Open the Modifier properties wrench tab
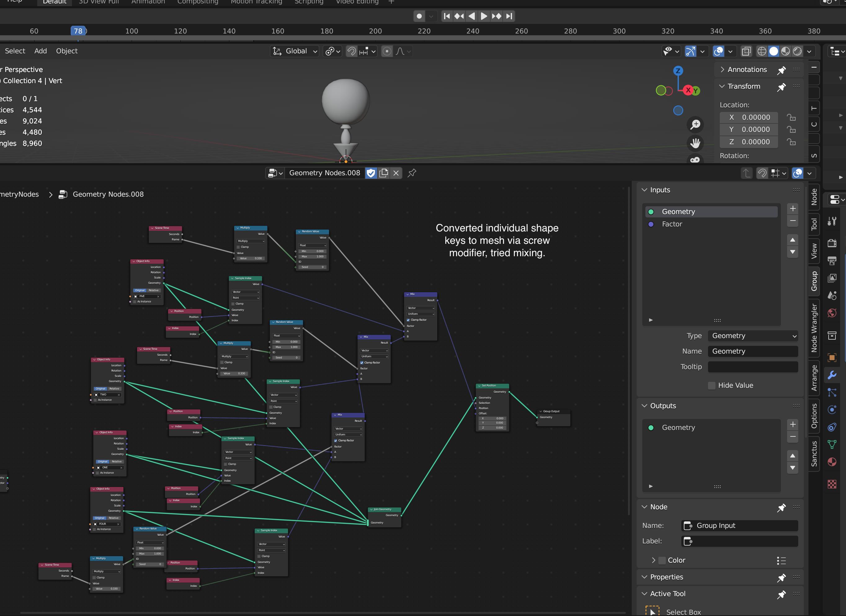846x616 pixels. coord(832,375)
